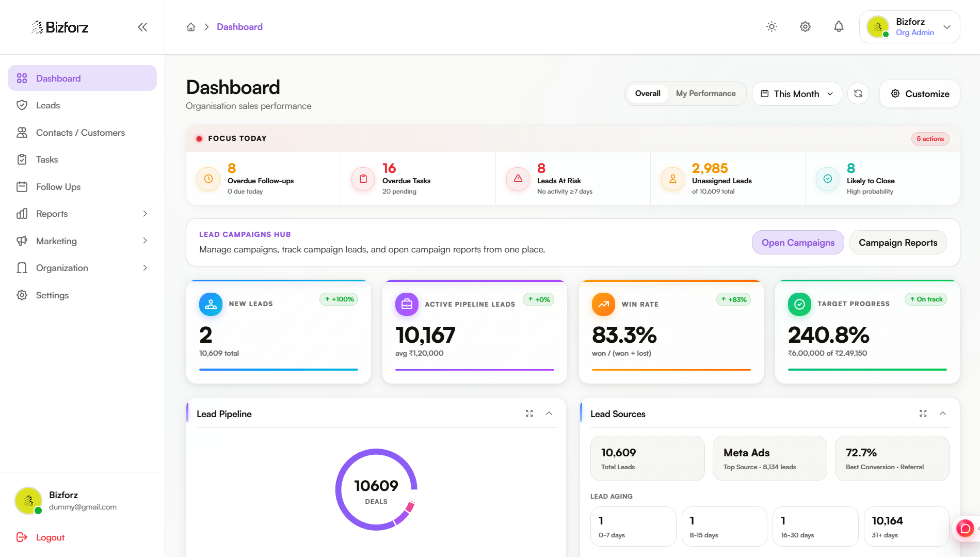Viewport: 980px width, 557px height.
Task: Click the Total Leads 10,609 card
Action: [x=647, y=458]
